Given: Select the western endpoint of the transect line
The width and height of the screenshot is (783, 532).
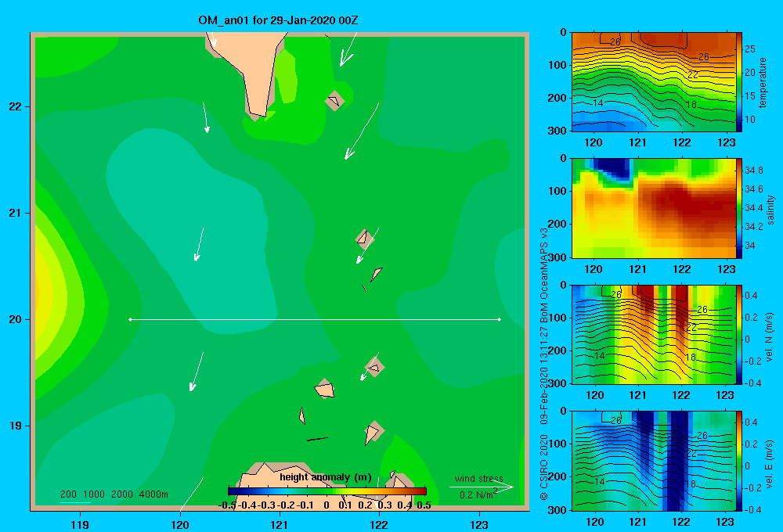Looking at the screenshot, I should [130, 319].
